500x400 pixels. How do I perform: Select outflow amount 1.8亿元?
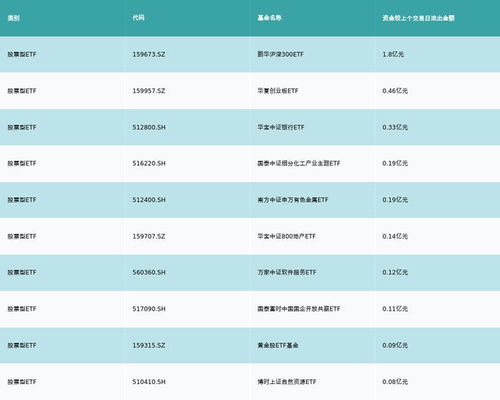point(393,54)
